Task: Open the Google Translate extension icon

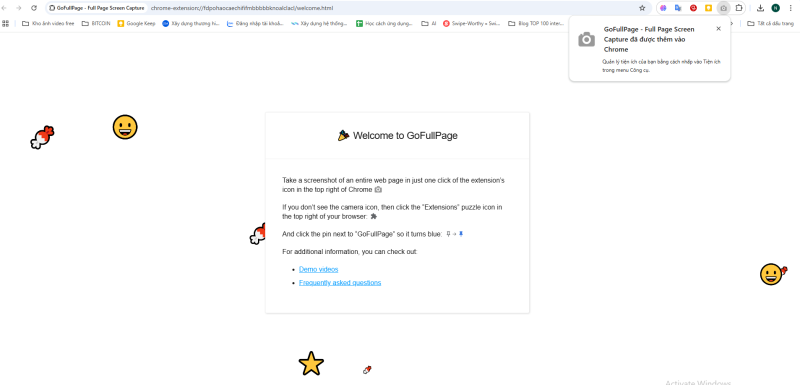Action: tap(678, 8)
